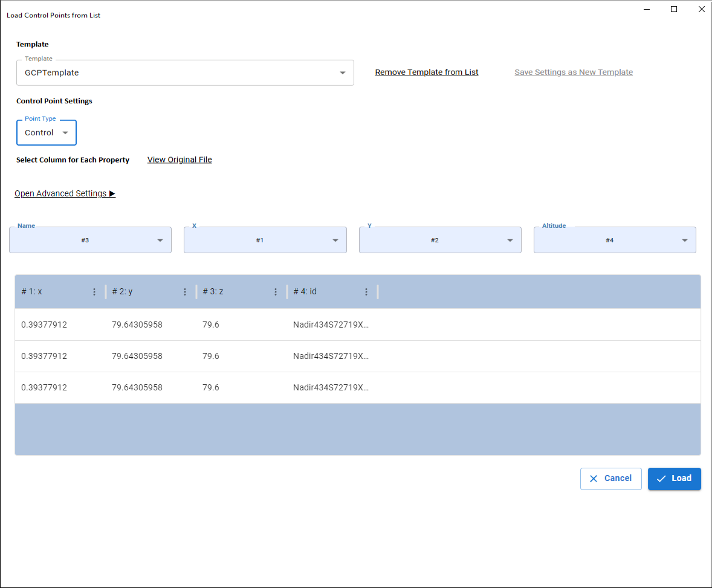Open the Name column dropdown

click(x=91, y=240)
